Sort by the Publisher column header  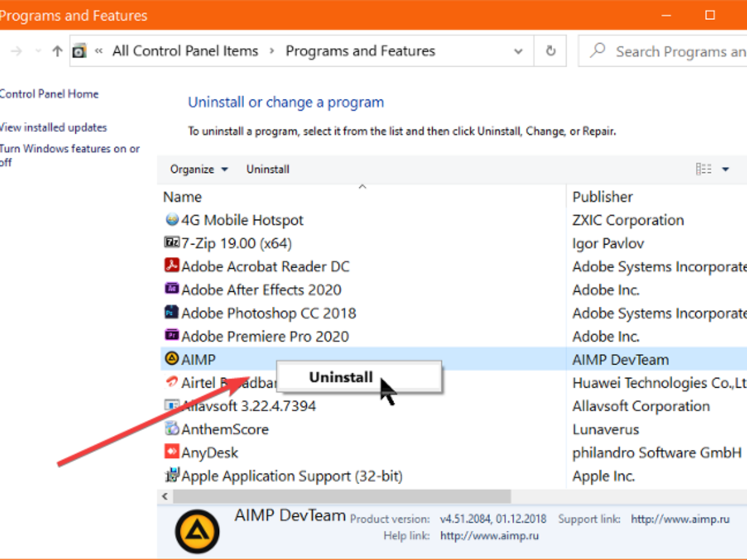click(x=657, y=197)
